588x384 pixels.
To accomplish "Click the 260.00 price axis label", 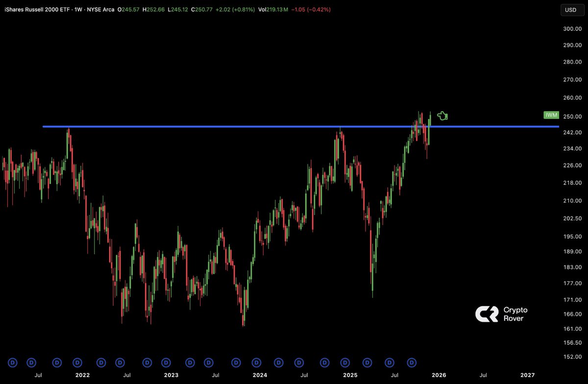I will click(572, 98).
